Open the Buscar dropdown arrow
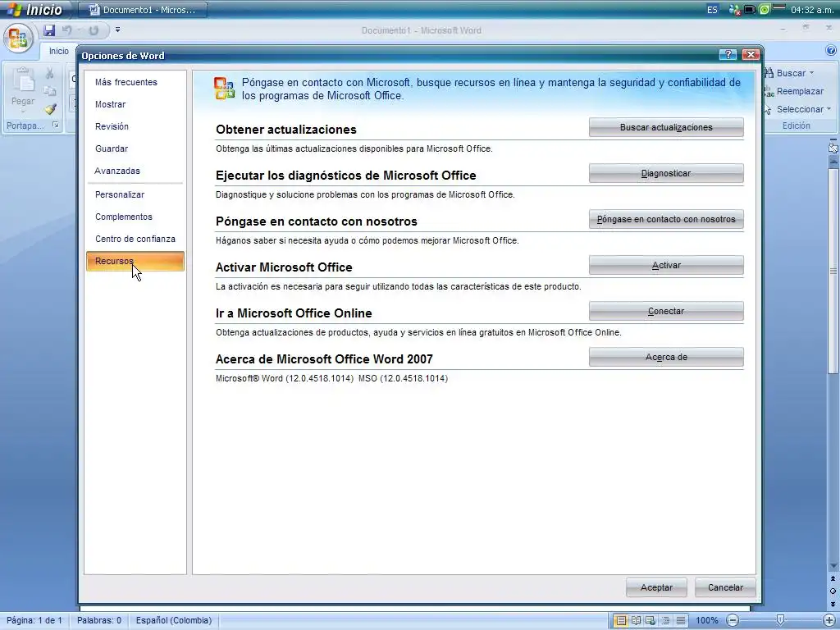Image resolution: width=840 pixels, height=630 pixels. (x=811, y=73)
